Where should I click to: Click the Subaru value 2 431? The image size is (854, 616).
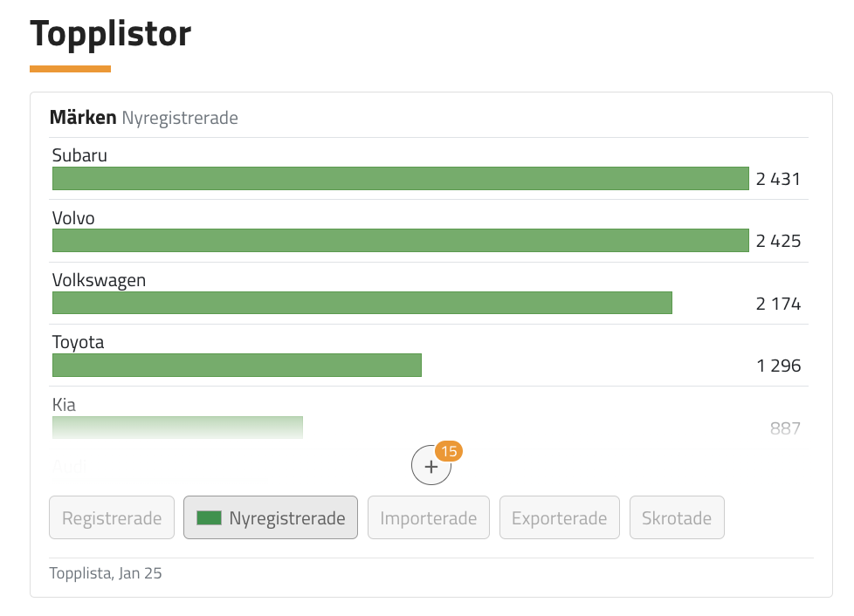[778, 179]
